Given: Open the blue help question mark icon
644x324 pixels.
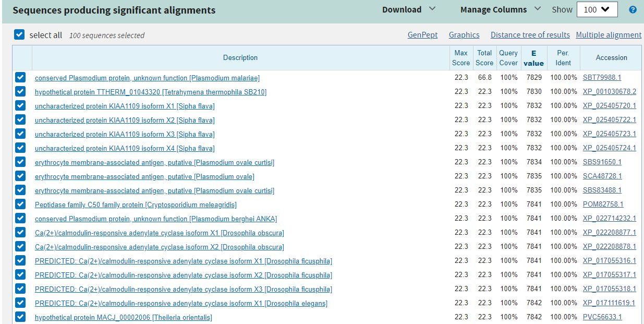Looking at the screenshot, I should 633,10.
